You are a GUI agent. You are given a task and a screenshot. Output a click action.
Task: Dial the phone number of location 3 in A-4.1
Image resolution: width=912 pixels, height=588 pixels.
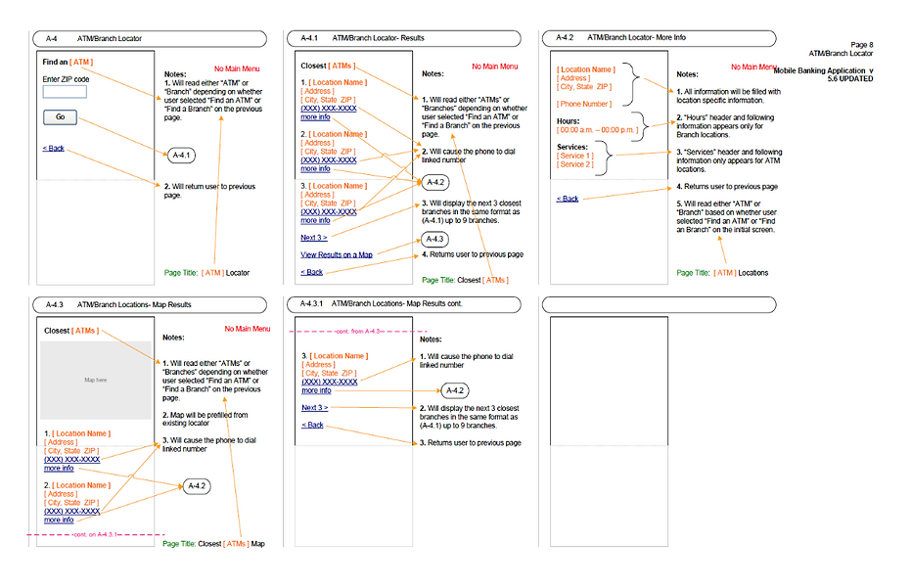(329, 211)
